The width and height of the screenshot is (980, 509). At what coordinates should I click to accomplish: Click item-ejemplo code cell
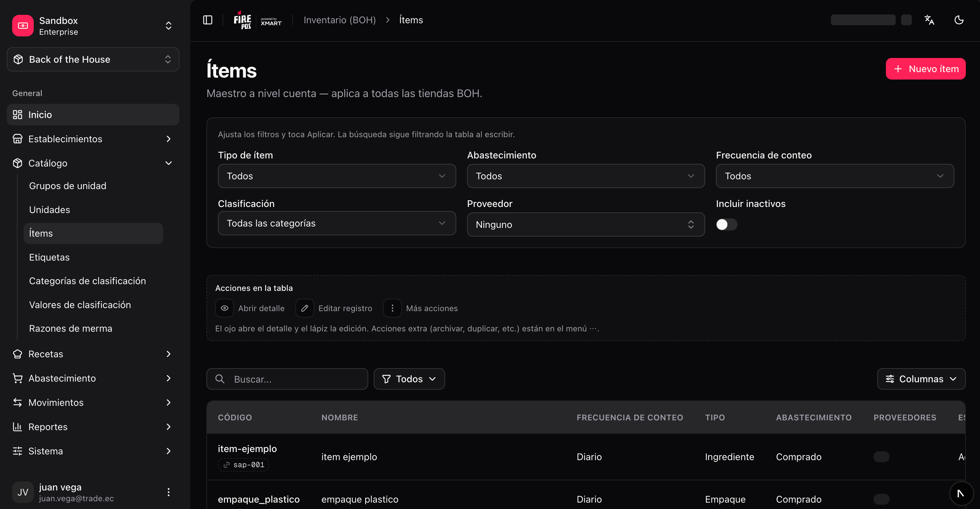click(x=247, y=449)
